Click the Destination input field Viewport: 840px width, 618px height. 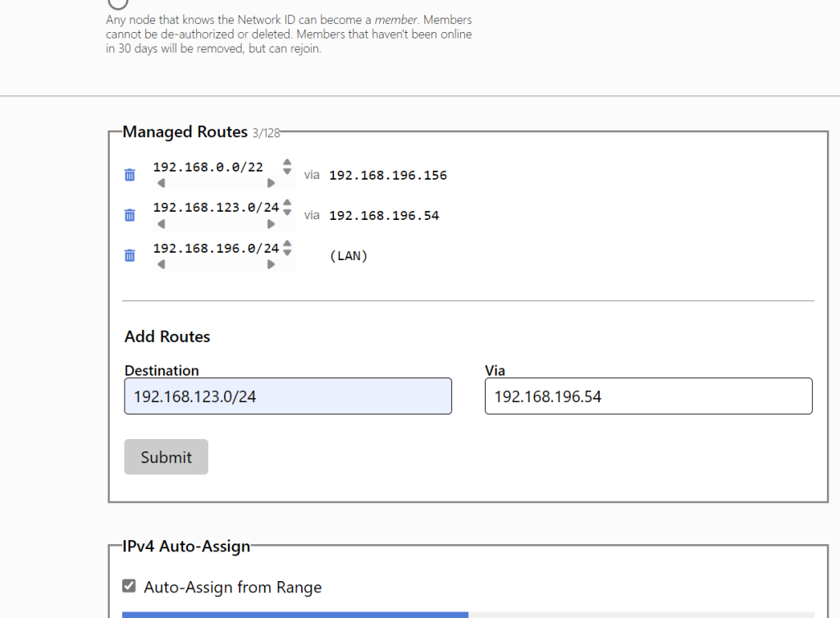click(288, 396)
